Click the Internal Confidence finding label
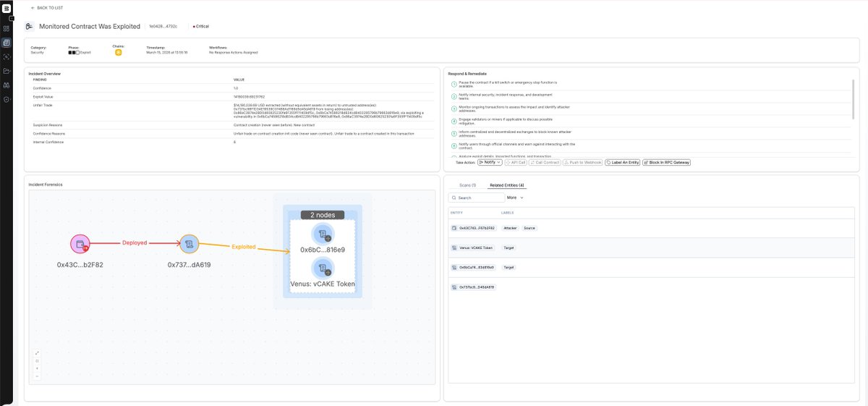The image size is (868, 406). 48,142
